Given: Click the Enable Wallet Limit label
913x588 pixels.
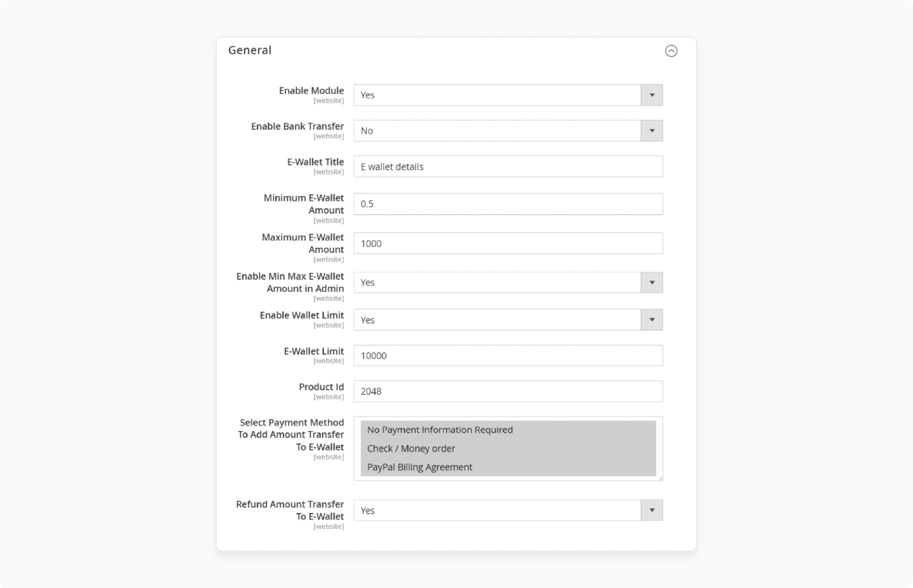Looking at the screenshot, I should [302, 315].
